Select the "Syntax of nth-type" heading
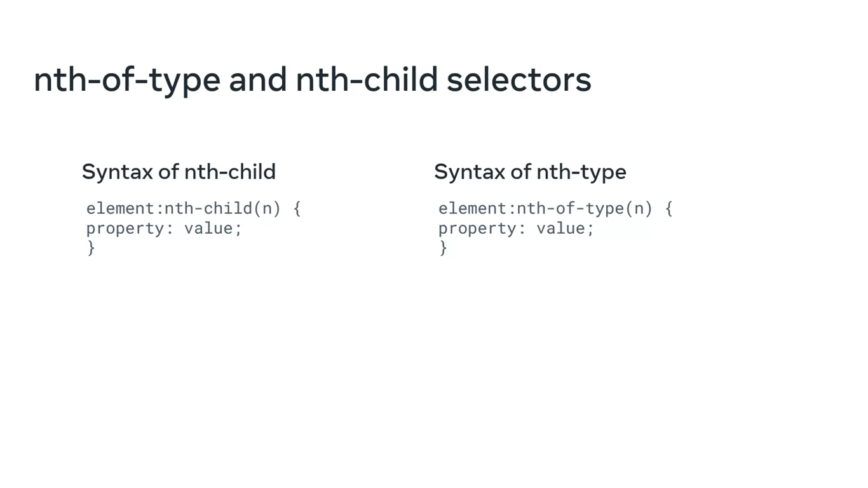Image resolution: width=868 pixels, height=488 pixels. click(530, 172)
